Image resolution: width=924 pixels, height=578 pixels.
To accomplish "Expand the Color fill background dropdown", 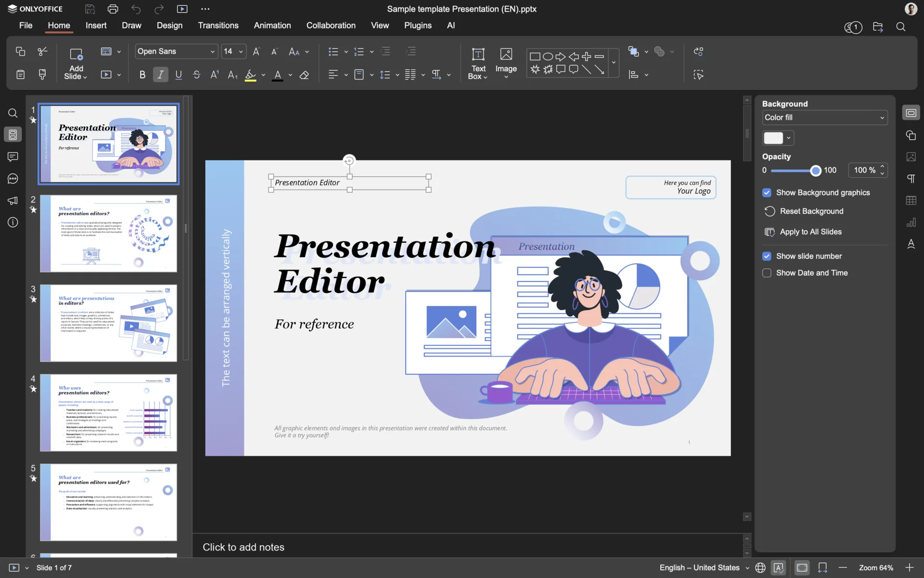I will 824,118.
